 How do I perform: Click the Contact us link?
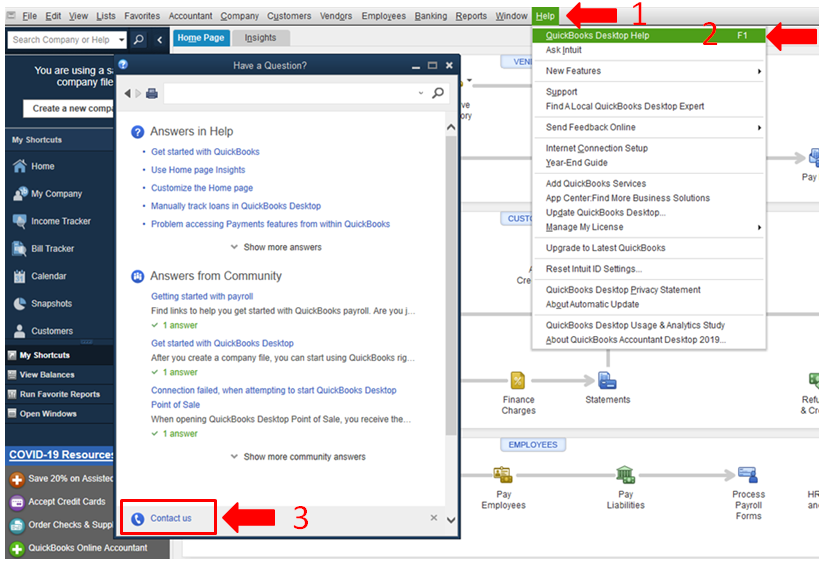pos(171,518)
